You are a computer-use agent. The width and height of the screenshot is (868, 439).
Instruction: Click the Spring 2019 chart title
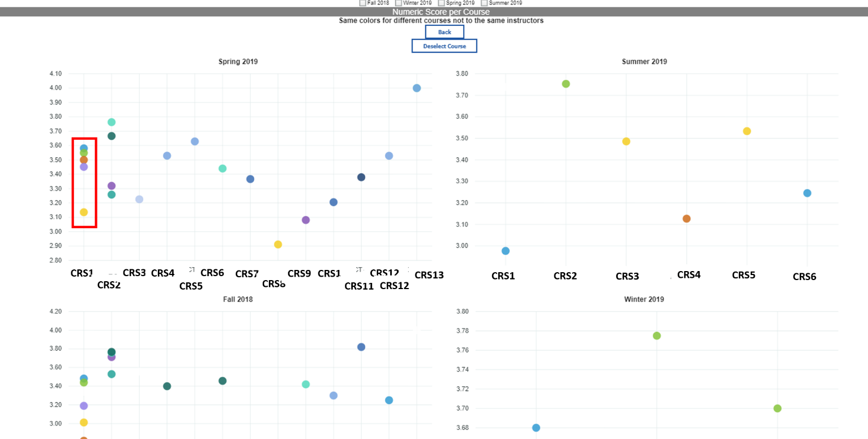click(x=238, y=61)
